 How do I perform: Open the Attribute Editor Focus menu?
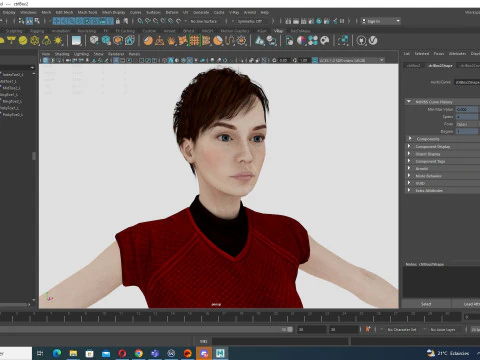(x=439, y=54)
